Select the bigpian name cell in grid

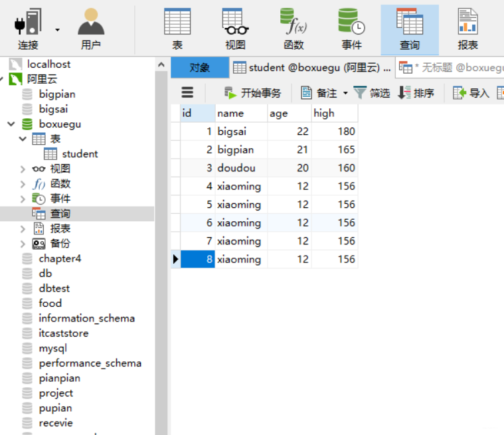point(241,149)
